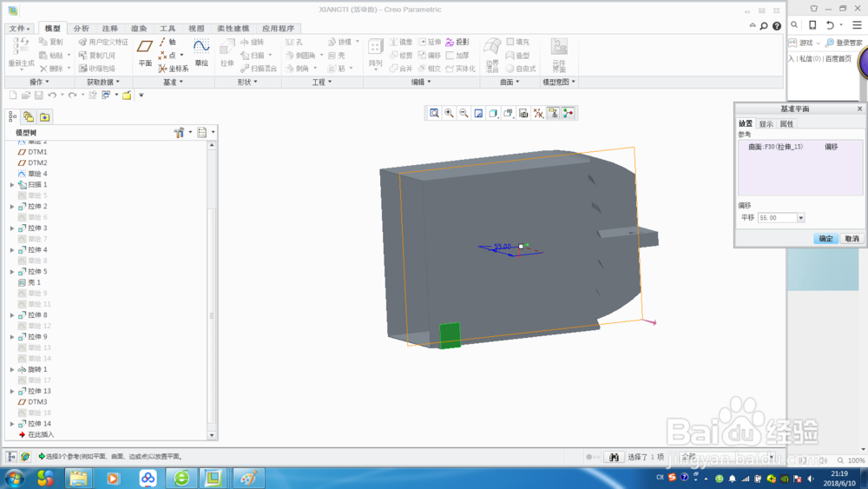868x489 pixels.
Task: Click the undo arrow icon
Action: click(52, 96)
